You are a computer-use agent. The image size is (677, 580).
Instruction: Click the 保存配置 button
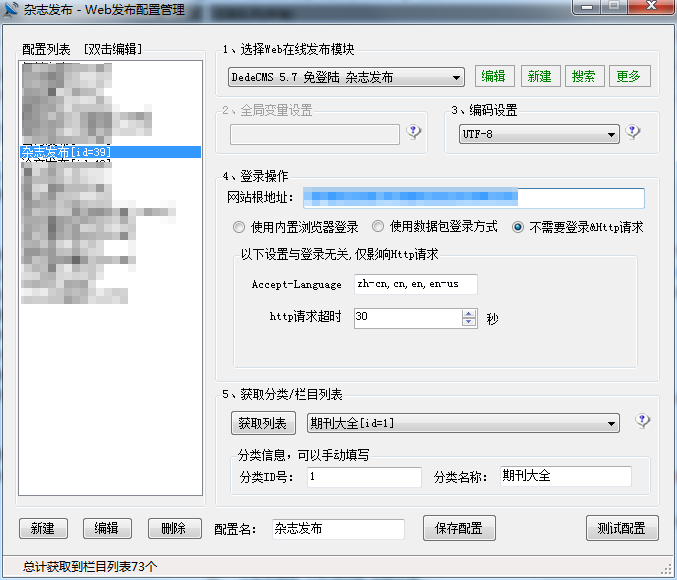459,528
